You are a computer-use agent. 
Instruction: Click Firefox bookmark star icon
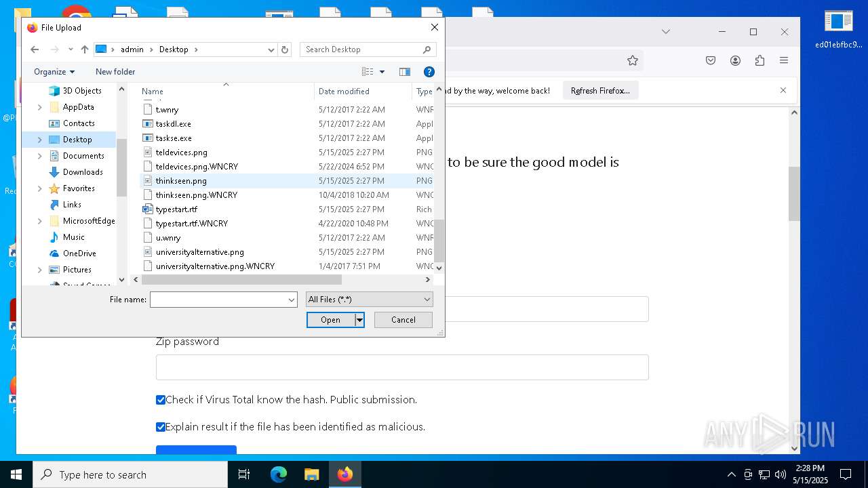point(633,60)
